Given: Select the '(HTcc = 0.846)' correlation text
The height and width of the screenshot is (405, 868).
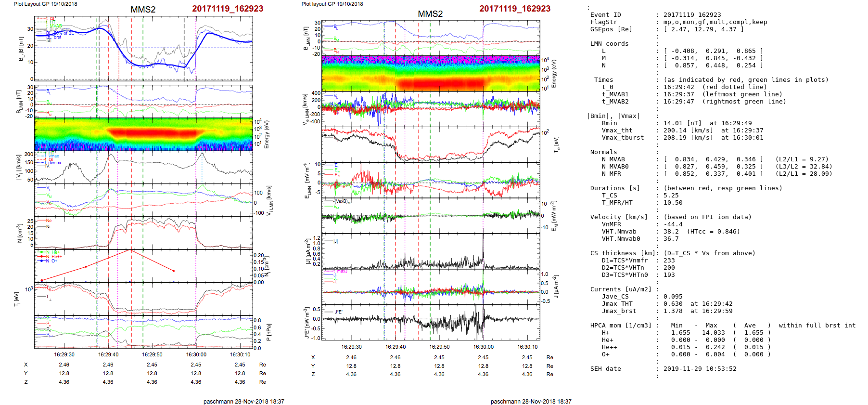Looking at the screenshot, I should [x=713, y=232].
